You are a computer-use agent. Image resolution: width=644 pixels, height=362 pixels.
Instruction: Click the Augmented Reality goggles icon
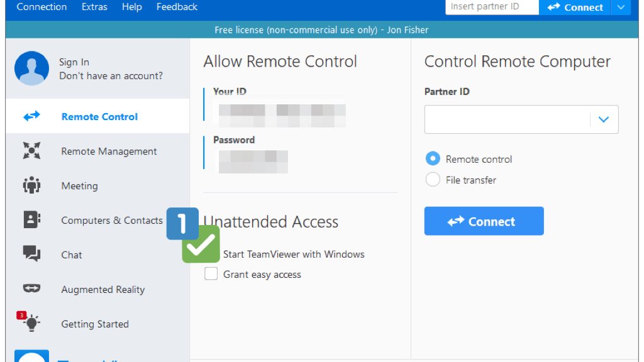point(31,288)
